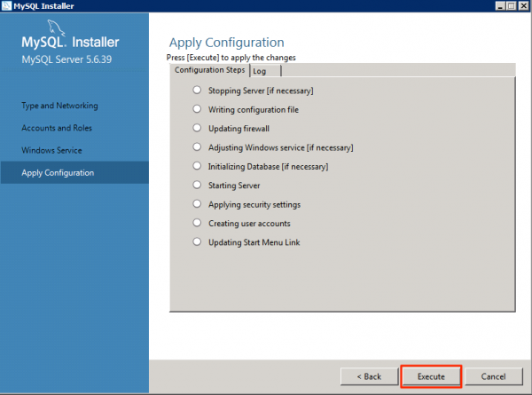Screen dimensions: 532x395
Task: Click the Updating firewall status circle
Action: [197, 128]
